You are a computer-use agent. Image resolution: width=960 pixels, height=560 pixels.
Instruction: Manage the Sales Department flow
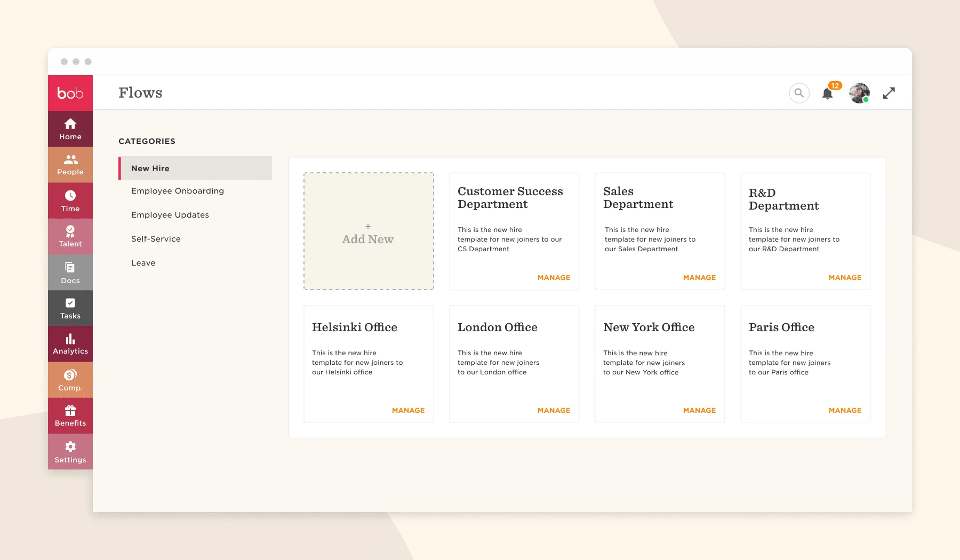699,277
